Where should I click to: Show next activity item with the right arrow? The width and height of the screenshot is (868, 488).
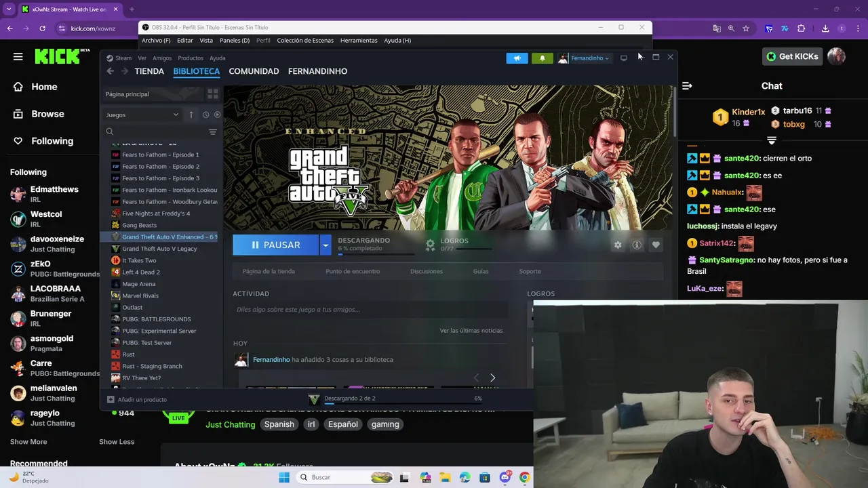[492, 378]
